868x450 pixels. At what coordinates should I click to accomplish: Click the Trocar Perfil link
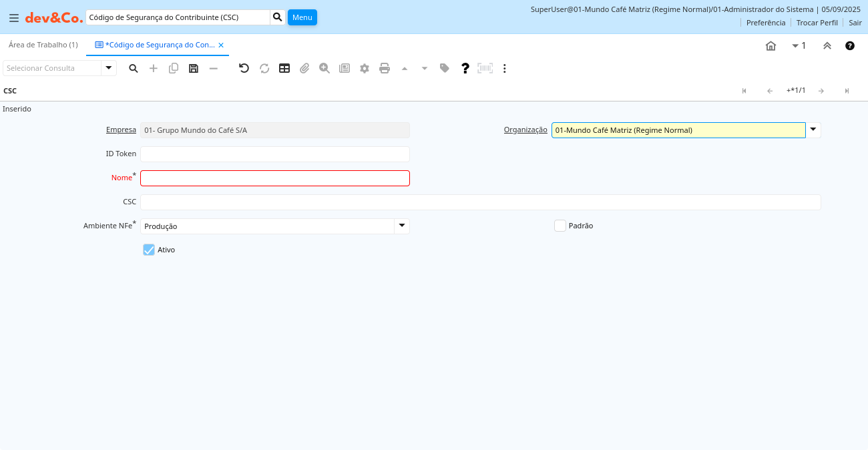(817, 23)
